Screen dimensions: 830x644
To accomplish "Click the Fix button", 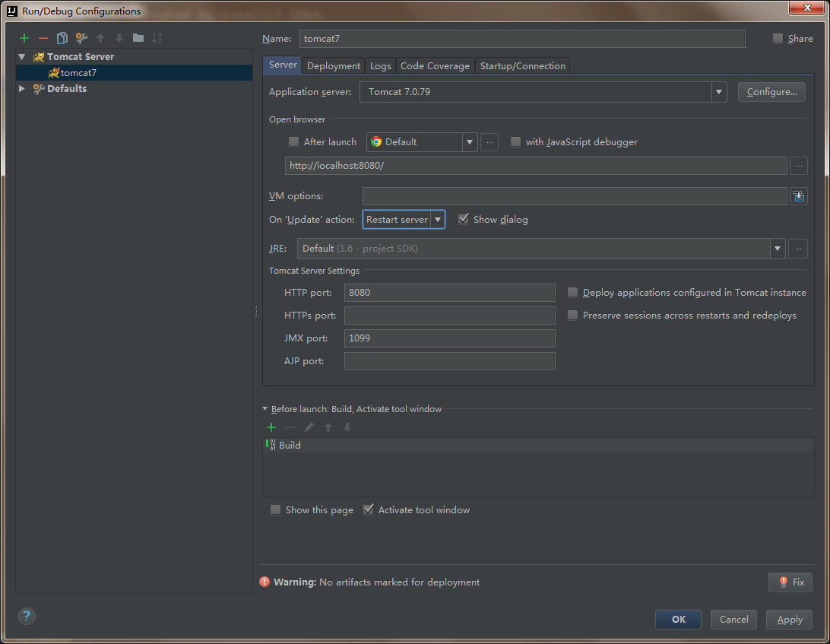I will 790,582.
